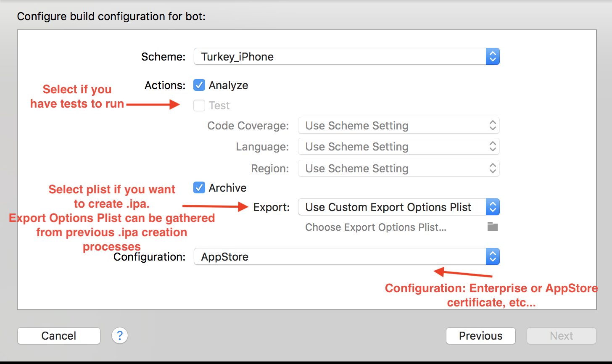
Task: Open the AppStore configuration dropdown
Action: pyautogui.click(x=340, y=257)
